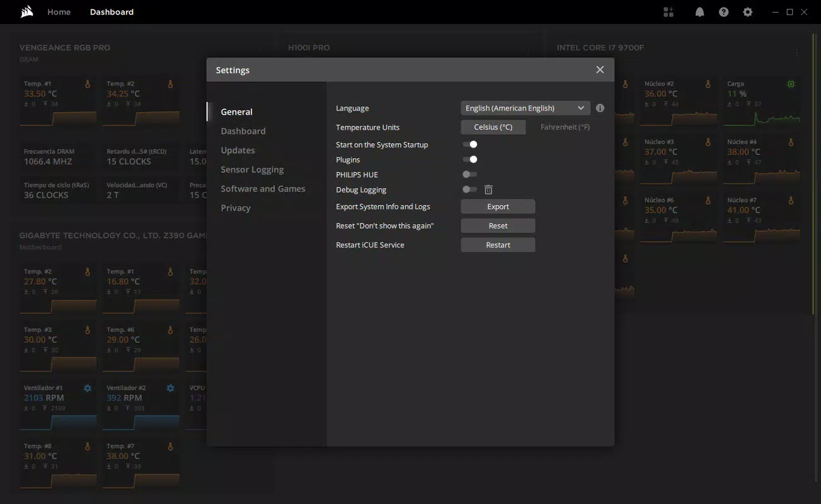Viewport: 821px width, 504px height.
Task: Click the Corsair sails logo icon
Action: pos(26,12)
